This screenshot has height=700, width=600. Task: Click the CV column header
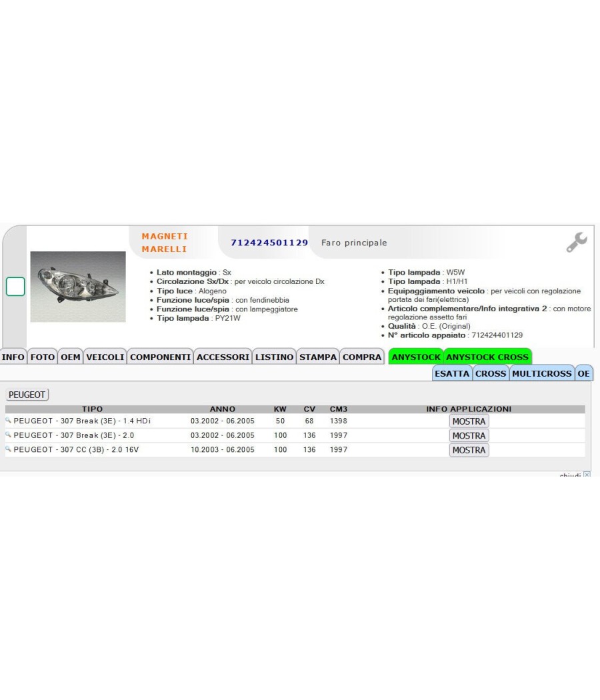[x=309, y=409]
